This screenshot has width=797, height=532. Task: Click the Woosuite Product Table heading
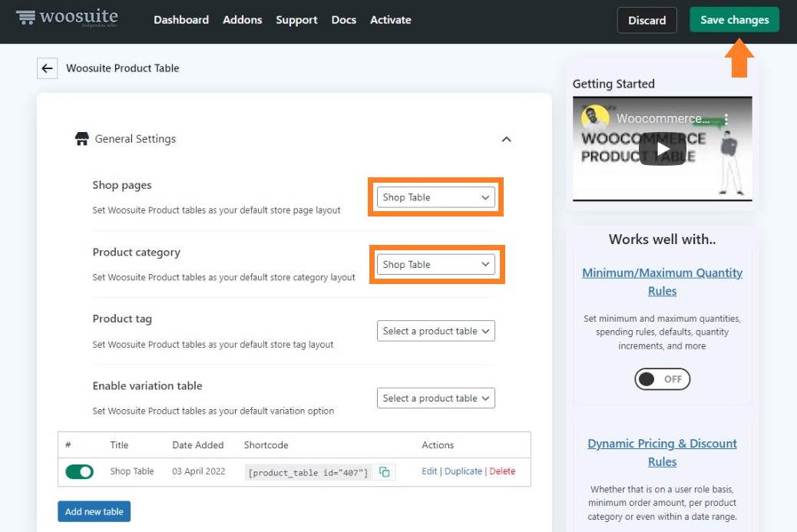click(x=123, y=68)
